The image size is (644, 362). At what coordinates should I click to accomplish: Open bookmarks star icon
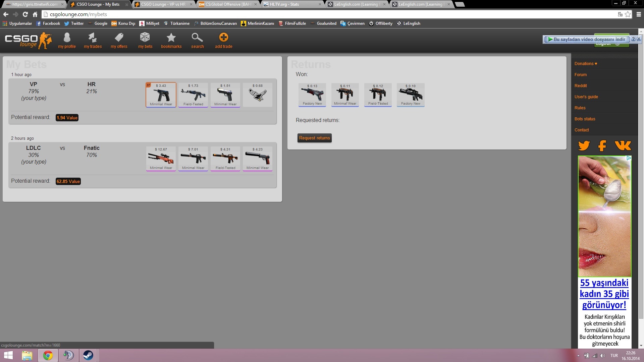tap(171, 41)
